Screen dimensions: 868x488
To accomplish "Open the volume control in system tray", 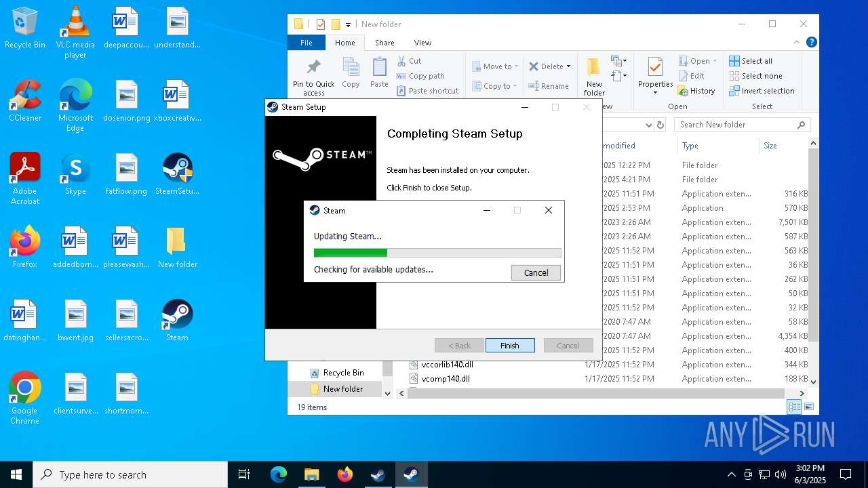I will click(x=781, y=474).
